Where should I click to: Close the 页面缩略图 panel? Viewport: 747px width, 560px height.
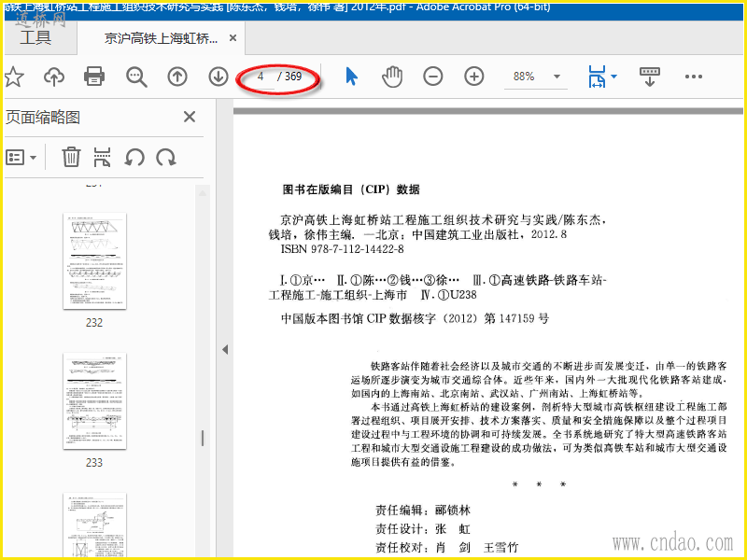[x=190, y=117]
